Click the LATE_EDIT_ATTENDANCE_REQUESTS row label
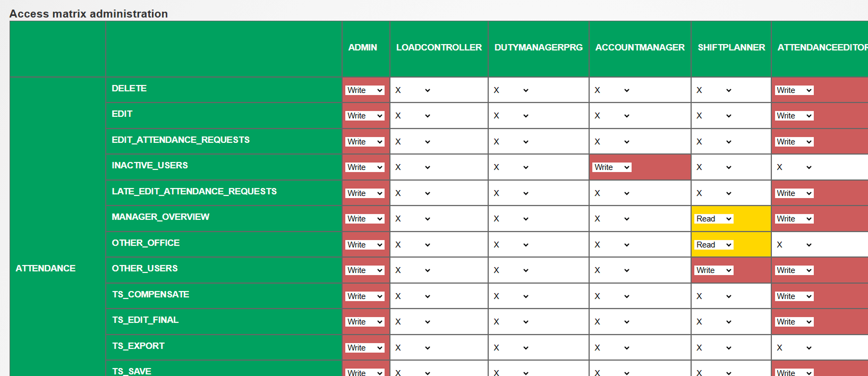 pos(194,191)
